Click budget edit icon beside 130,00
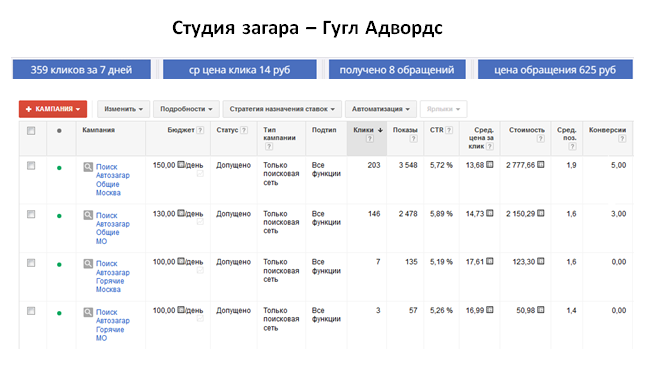Viewport: 655px width, 368px height. click(180, 213)
